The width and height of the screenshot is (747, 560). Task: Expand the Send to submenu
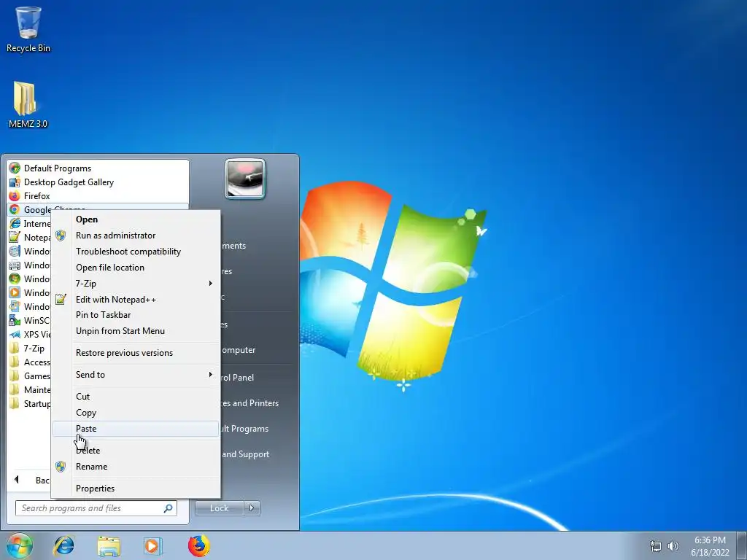point(135,375)
